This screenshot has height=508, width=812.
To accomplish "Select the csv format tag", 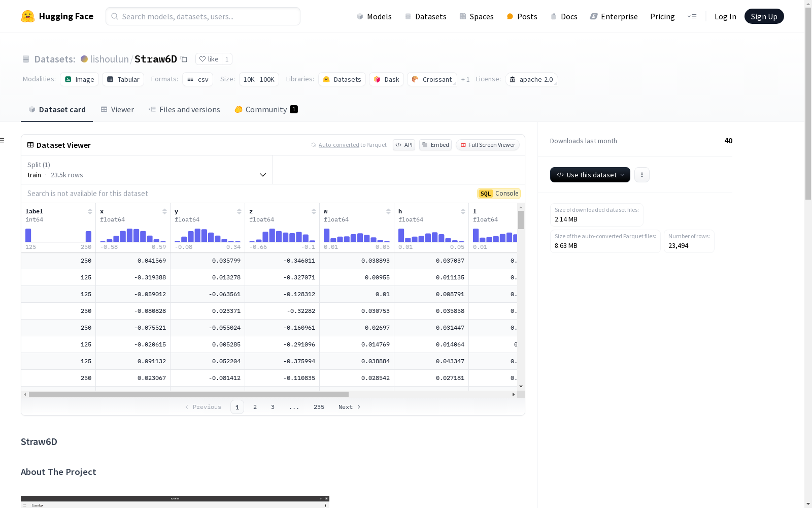I will (198, 79).
